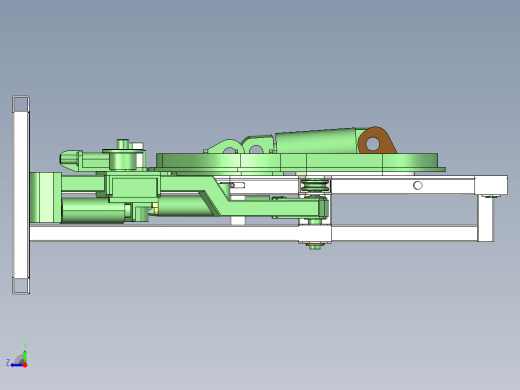This screenshot has height=390, width=520.
Task: Select the brown lug bracket on the model
Action: (x=377, y=140)
